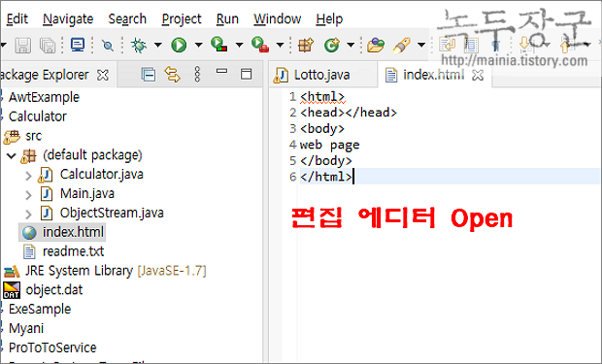Click Collapse All in Package Explorer
602x364 pixels.
[x=149, y=75]
